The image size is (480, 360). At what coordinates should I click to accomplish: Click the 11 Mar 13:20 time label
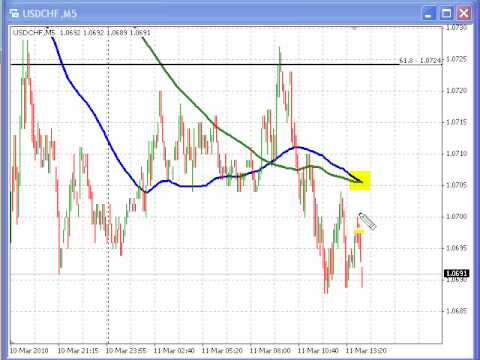click(366, 351)
